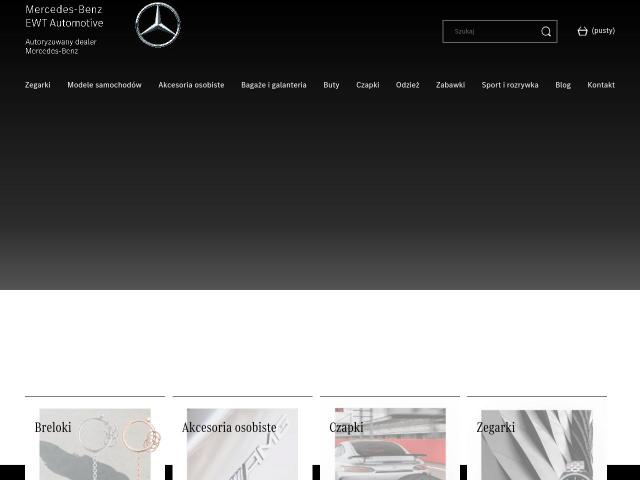Visit the Blog page

click(563, 85)
